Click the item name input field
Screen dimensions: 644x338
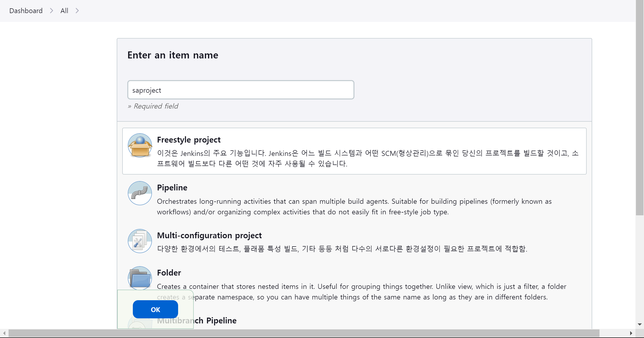(x=241, y=90)
